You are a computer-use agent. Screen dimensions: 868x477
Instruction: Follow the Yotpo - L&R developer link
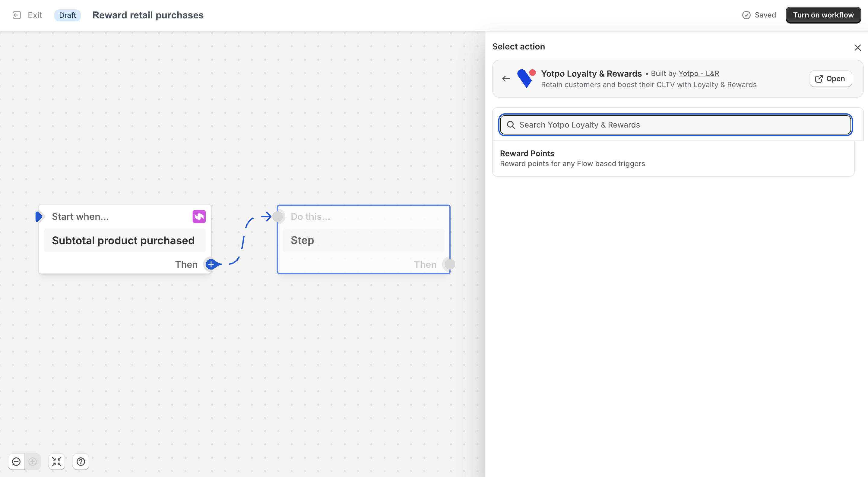coord(698,74)
